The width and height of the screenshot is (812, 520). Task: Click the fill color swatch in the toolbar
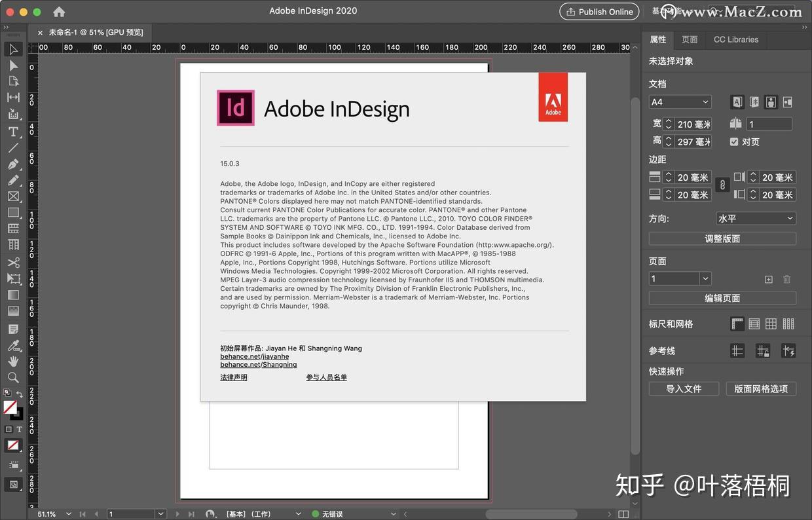(11, 409)
